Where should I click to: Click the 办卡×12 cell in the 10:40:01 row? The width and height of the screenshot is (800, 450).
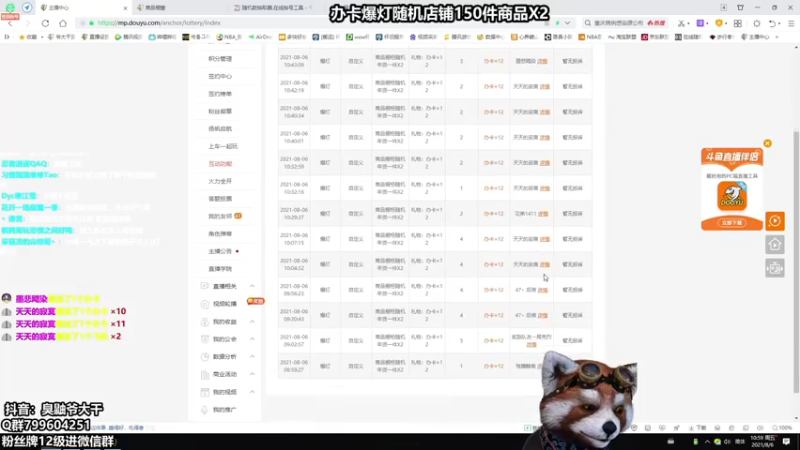click(x=493, y=138)
